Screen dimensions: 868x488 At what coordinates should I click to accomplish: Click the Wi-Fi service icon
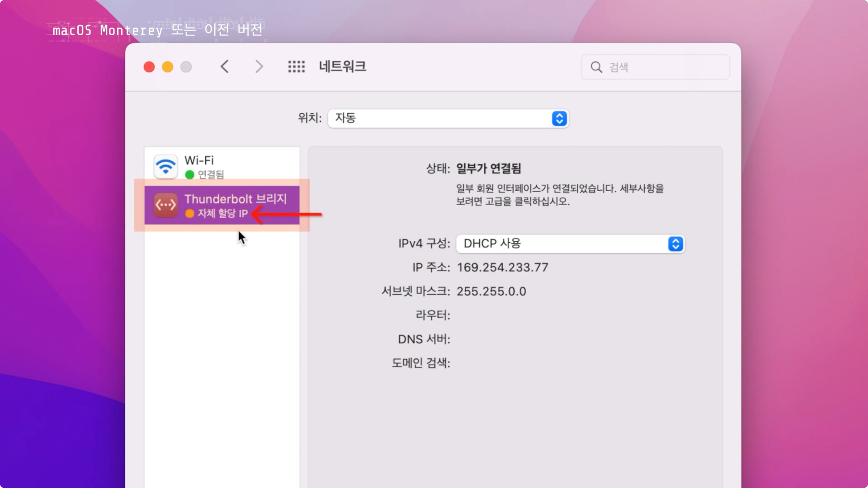(x=165, y=167)
